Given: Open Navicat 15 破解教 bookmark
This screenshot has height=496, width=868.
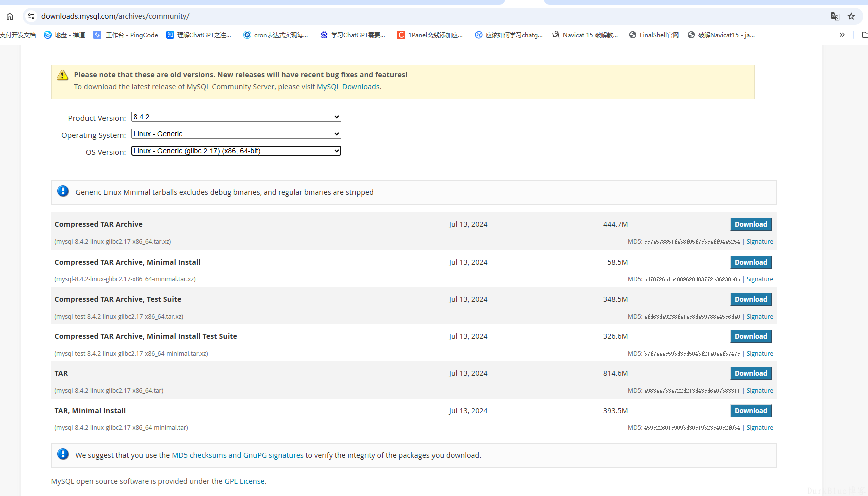Looking at the screenshot, I should coord(585,35).
